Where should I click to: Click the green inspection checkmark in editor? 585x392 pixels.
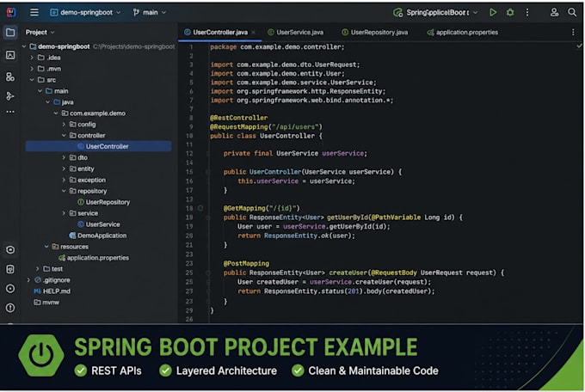pos(579,46)
